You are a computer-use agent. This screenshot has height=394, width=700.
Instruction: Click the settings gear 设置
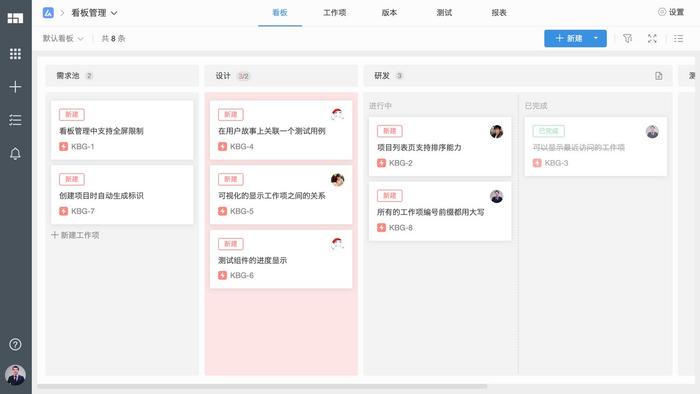pyautogui.click(x=671, y=12)
